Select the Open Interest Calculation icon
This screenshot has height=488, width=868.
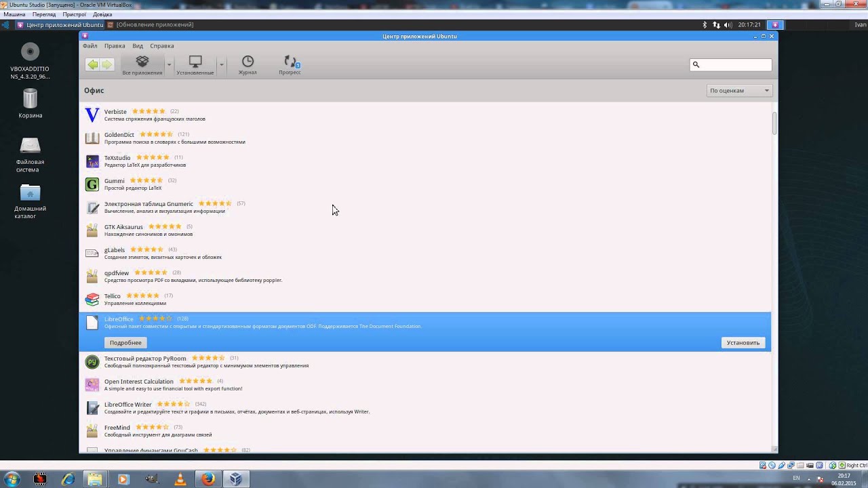pos(92,385)
